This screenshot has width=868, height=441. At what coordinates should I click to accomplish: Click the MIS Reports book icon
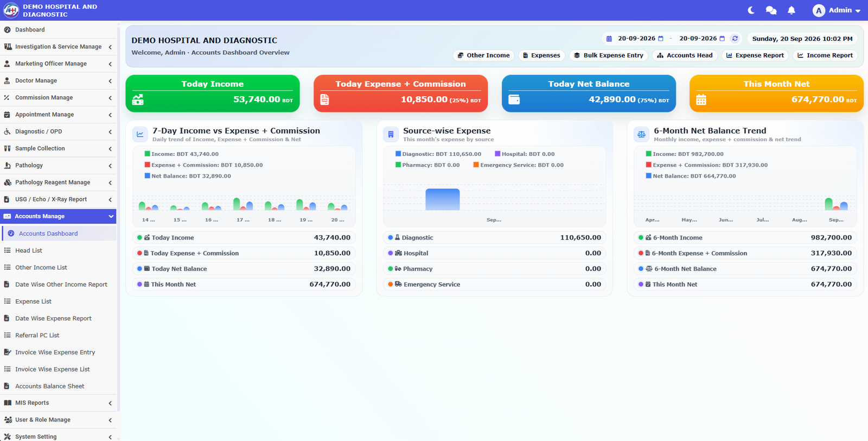tap(7, 403)
